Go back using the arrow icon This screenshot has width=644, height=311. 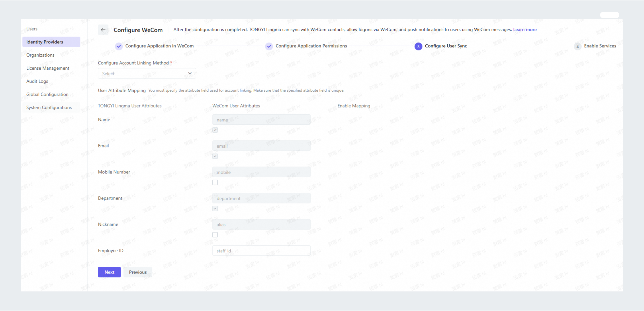tap(103, 30)
